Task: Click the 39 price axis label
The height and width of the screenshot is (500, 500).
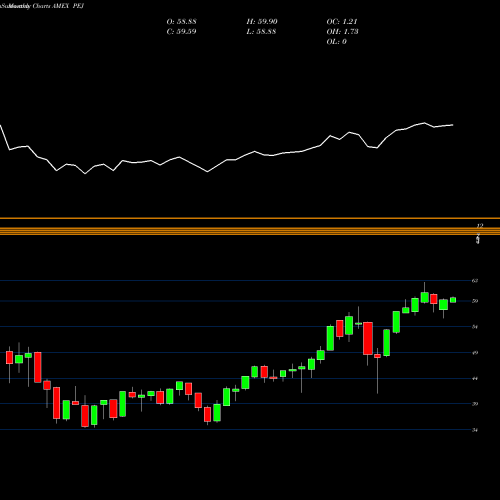Action: [475, 404]
